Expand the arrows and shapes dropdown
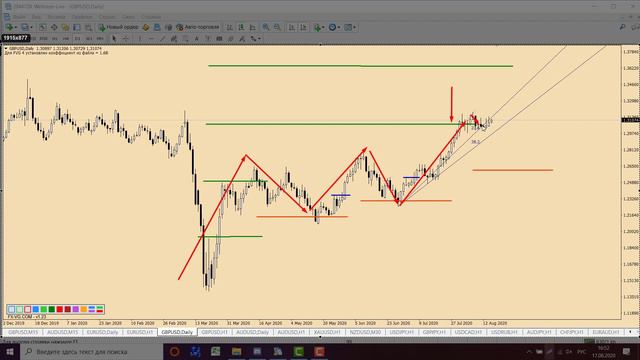The width and height of the screenshot is (640, 360). tap(259, 38)
